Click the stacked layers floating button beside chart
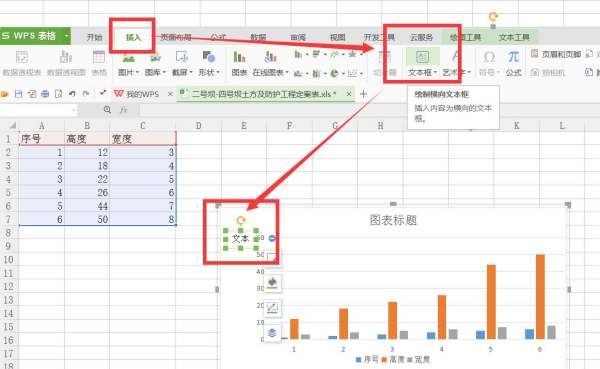Viewport: 600px width, 369px height. tap(272, 333)
